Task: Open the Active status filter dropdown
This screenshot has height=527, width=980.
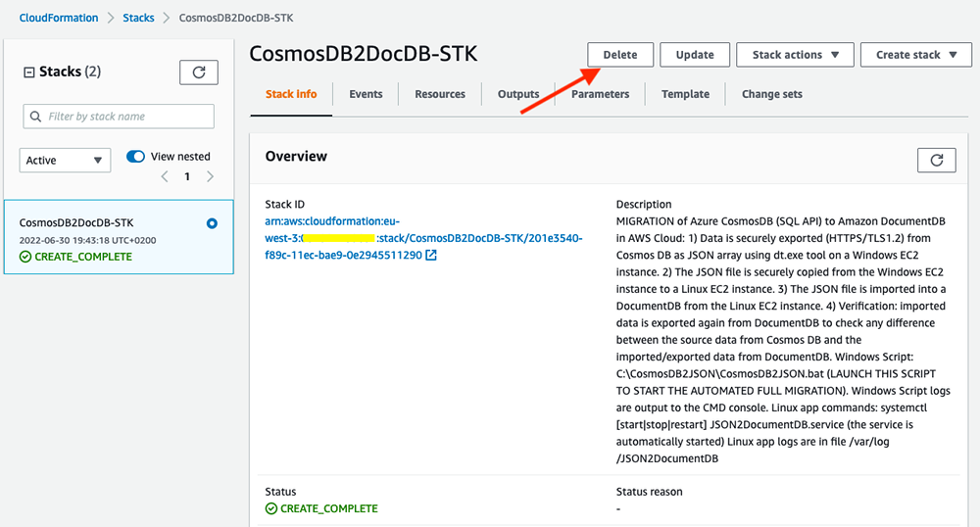Action: pyautogui.click(x=65, y=160)
